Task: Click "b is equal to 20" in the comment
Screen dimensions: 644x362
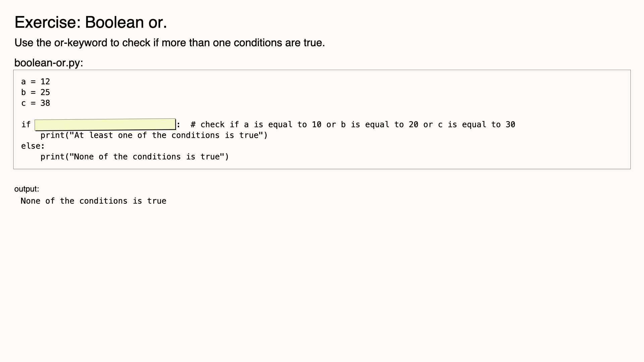Action: tap(380, 124)
